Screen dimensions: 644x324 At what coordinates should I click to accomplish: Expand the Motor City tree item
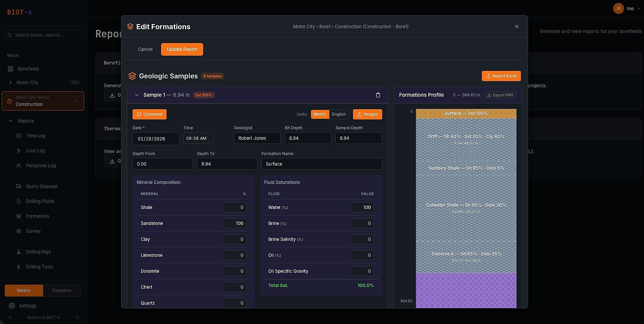coord(11,82)
